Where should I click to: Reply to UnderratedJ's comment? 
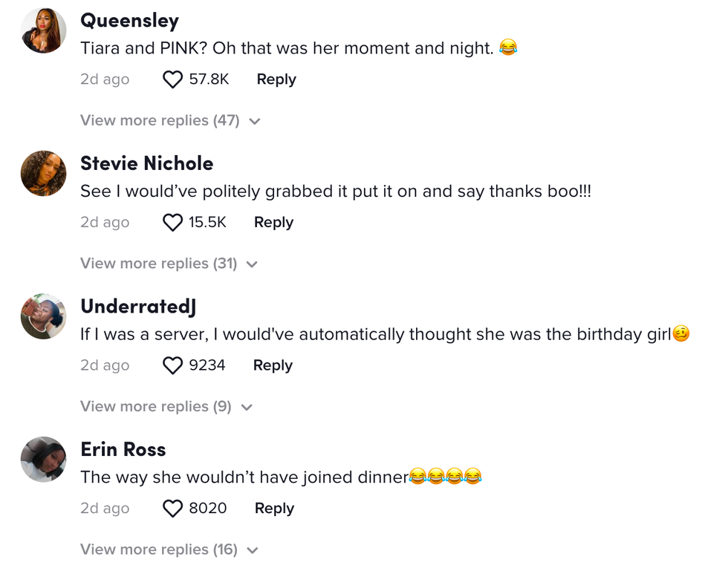click(x=272, y=365)
